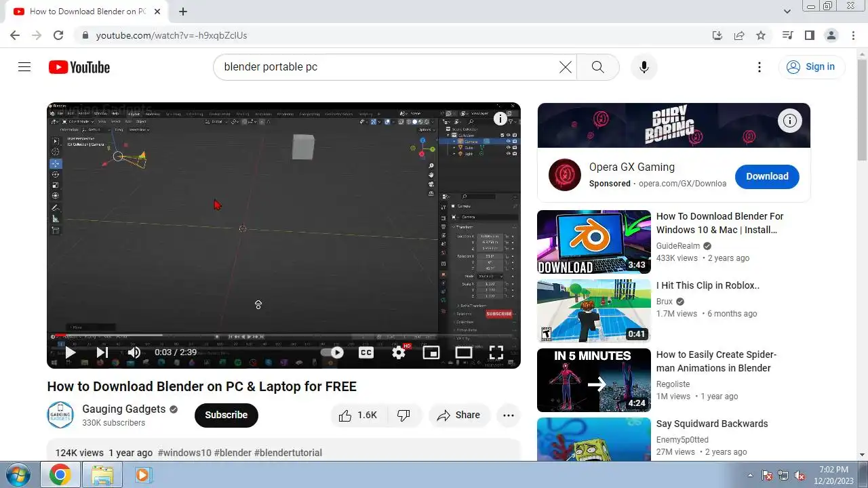868x488 pixels.
Task: Open browser media controls icon
Action: click(x=787, y=35)
